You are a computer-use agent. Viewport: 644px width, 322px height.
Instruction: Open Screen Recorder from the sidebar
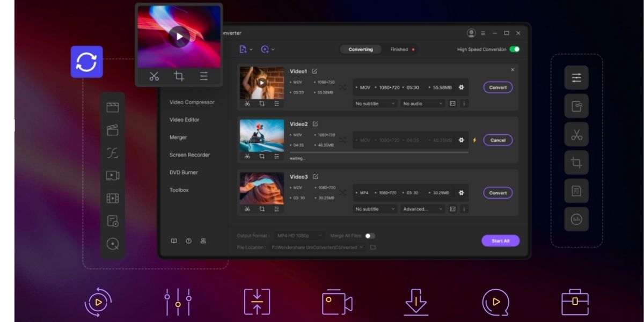pyautogui.click(x=189, y=155)
